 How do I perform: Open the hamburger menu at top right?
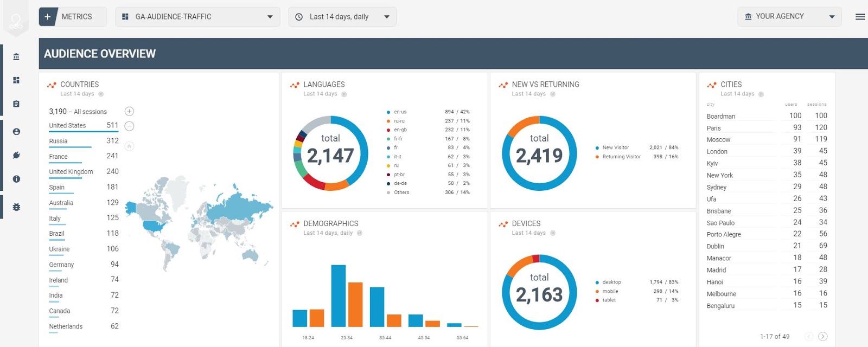860,17
